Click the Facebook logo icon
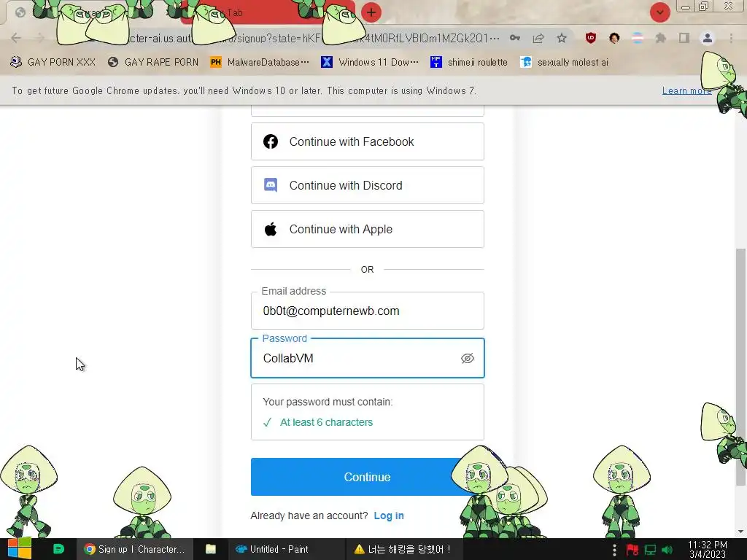Screen dimensions: 747x560 [271, 141]
